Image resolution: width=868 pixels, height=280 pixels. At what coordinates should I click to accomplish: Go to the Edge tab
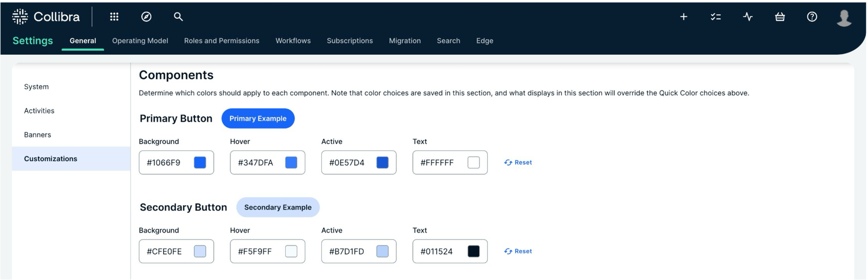[x=485, y=41]
